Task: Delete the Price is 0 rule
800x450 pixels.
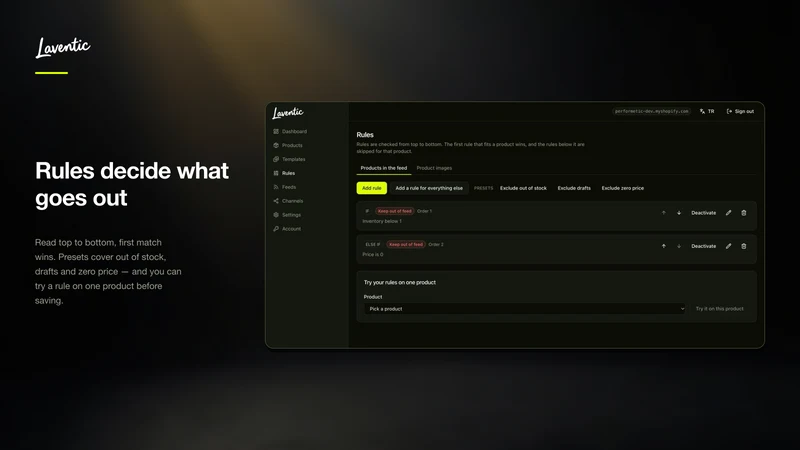Action: point(744,246)
